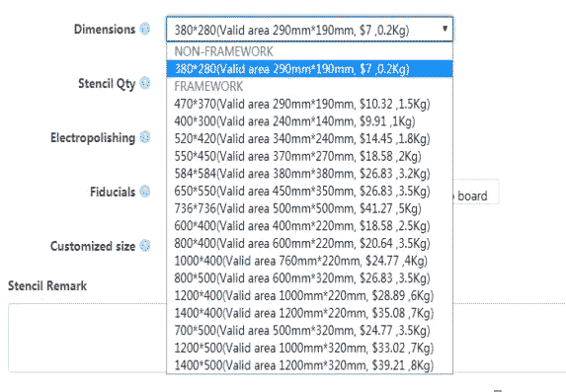Click the help icon beside Fiducials

click(x=145, y=192)
